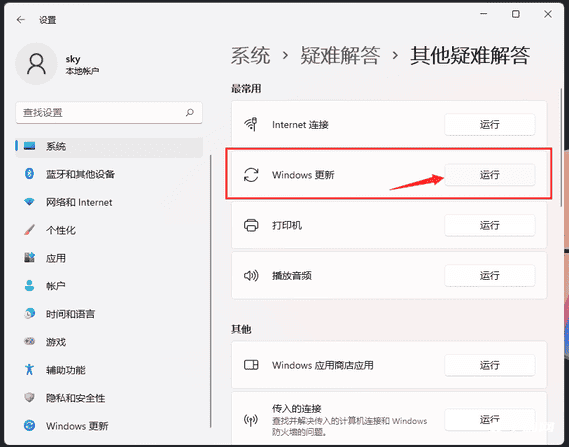Open 帐户 settings
This screenshot has width=569, height=447.
(x=109, y=286)
